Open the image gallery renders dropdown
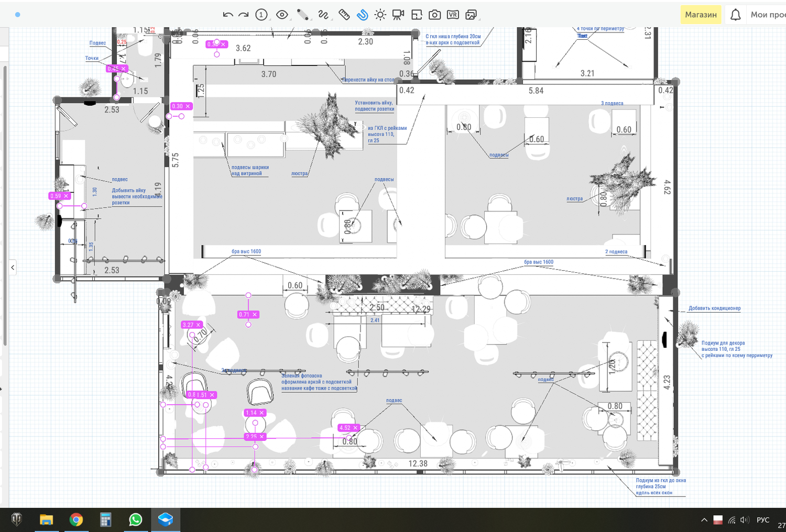The height and width of the screenshot is (532, 786). tap(471, 15)
